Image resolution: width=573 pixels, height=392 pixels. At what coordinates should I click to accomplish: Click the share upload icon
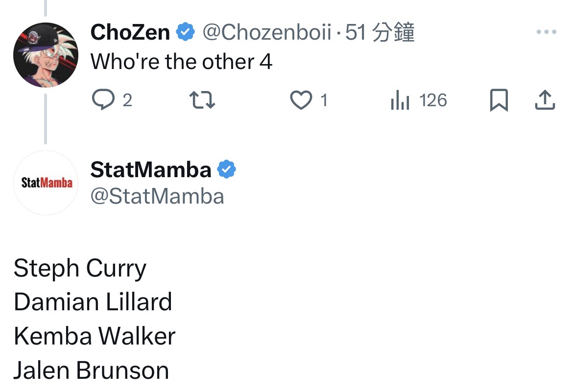545,101
